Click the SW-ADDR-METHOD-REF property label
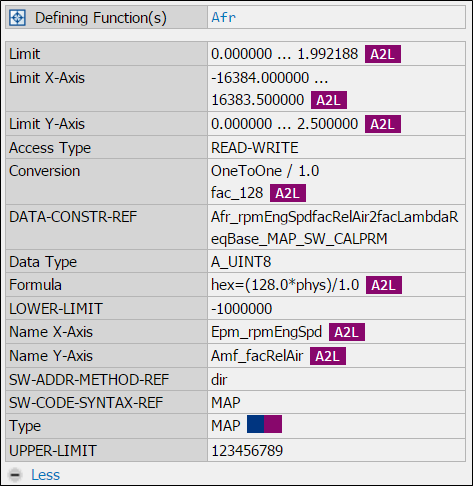 (89, 380)
